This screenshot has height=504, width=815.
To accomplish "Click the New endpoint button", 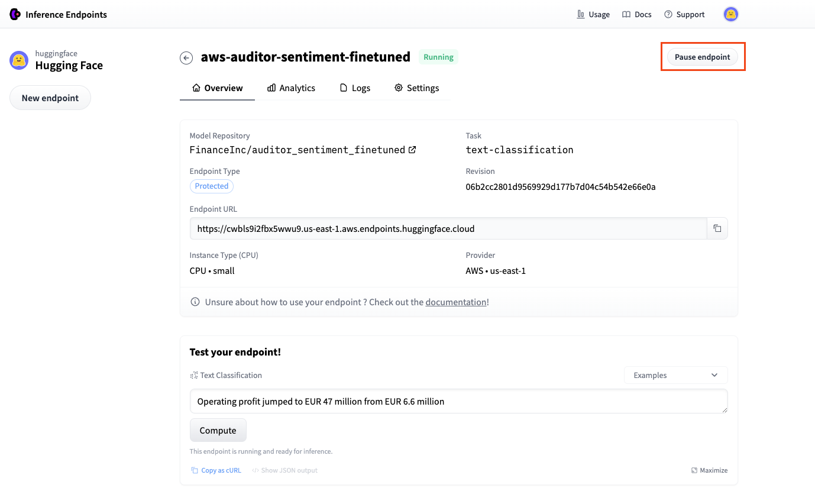I will 50,98.
